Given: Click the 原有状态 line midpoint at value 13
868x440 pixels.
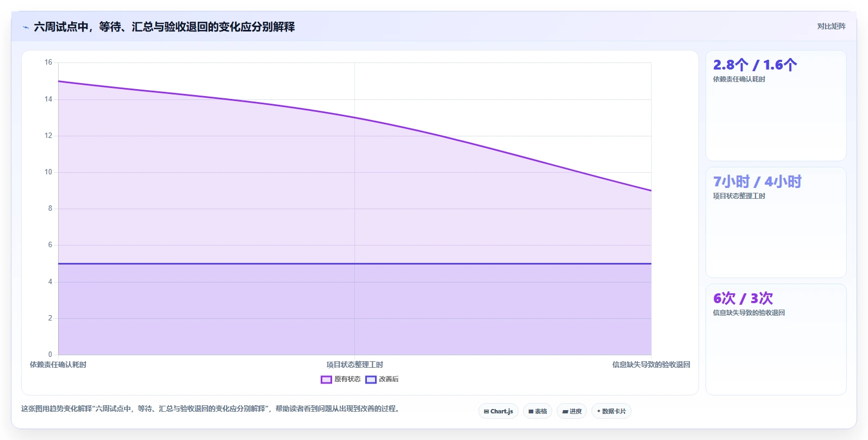Looking at the screenshot, I should pos(354,117).
